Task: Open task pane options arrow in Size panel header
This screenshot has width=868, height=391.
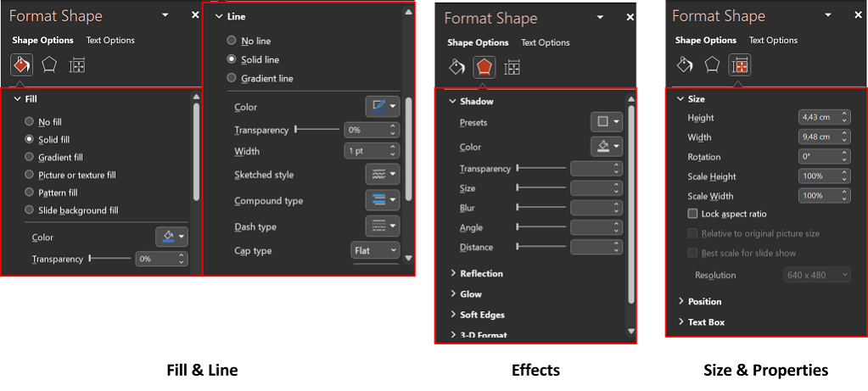Action: coord(828,15)
